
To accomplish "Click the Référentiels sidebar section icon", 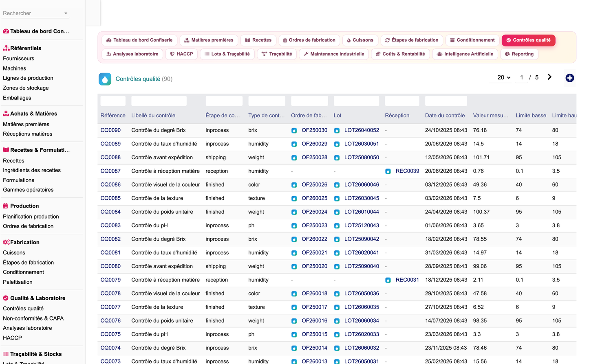I will tap(6, 48).
